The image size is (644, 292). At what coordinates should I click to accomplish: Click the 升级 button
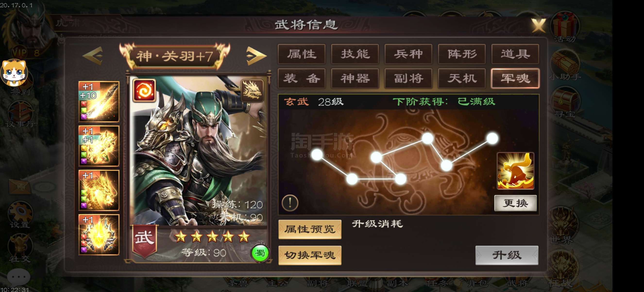507,255
